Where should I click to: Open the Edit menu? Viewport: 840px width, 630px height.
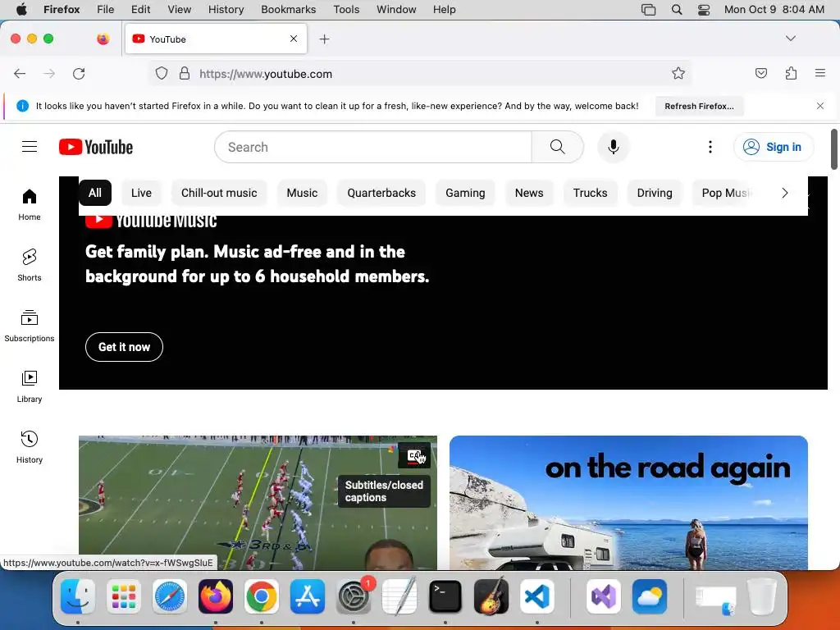pyautogui.click(x=140, y=9)
